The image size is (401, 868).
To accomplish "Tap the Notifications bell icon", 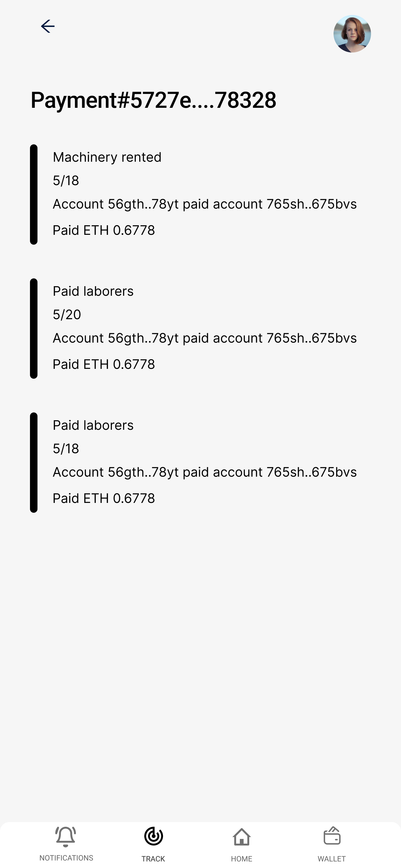I will click(x=66, y=836).
